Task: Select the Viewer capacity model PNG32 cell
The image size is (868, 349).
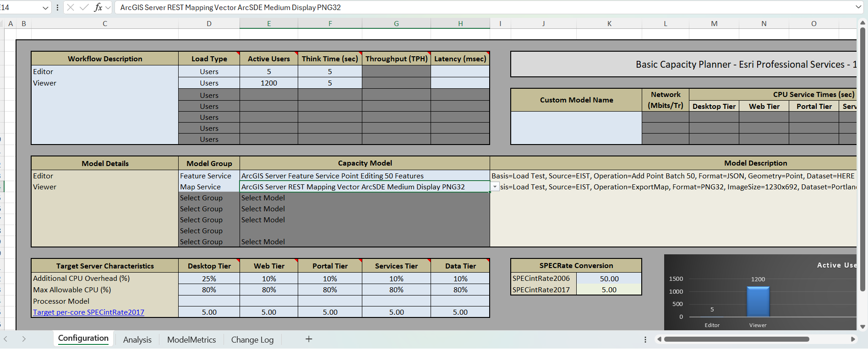Action: 365,187
